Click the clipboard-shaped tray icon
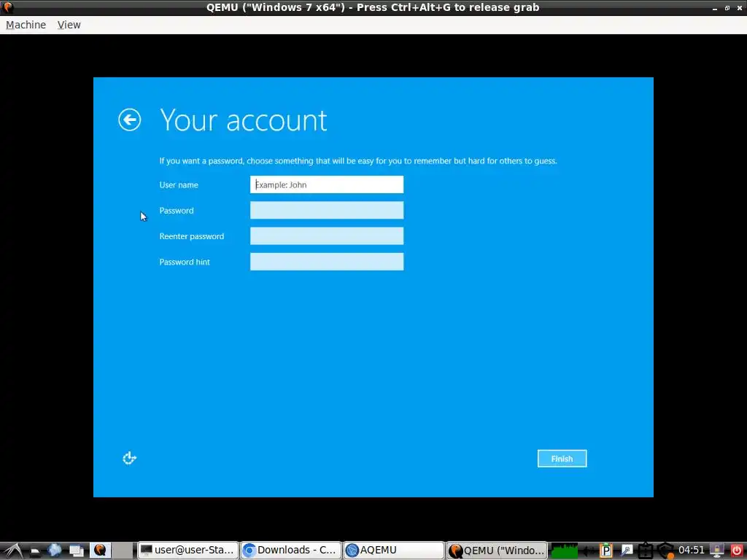The height and width of the screenshot is (560, 747). [646, 551]
